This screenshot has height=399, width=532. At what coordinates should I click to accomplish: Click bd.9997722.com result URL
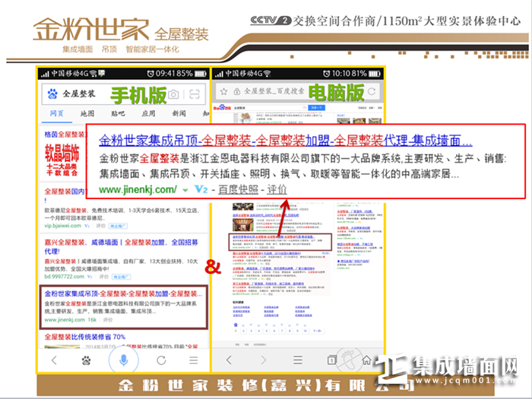click(64, 277)
